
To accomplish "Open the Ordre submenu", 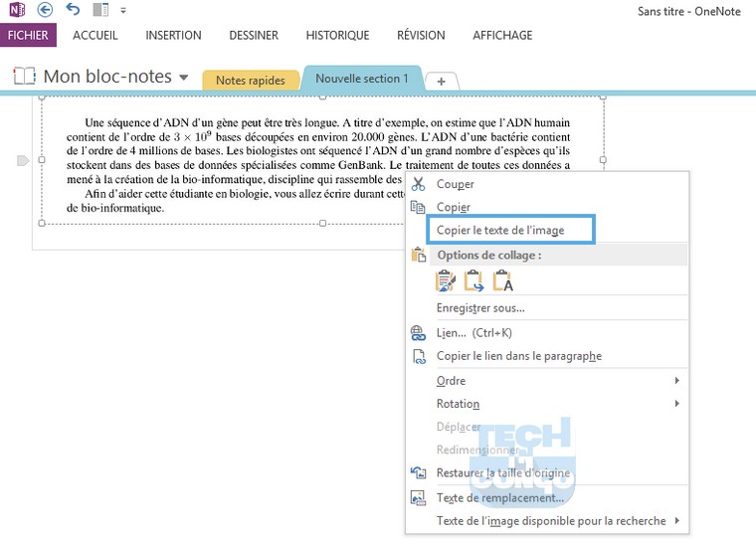I will pyautogui.click(x=547, y=381).
